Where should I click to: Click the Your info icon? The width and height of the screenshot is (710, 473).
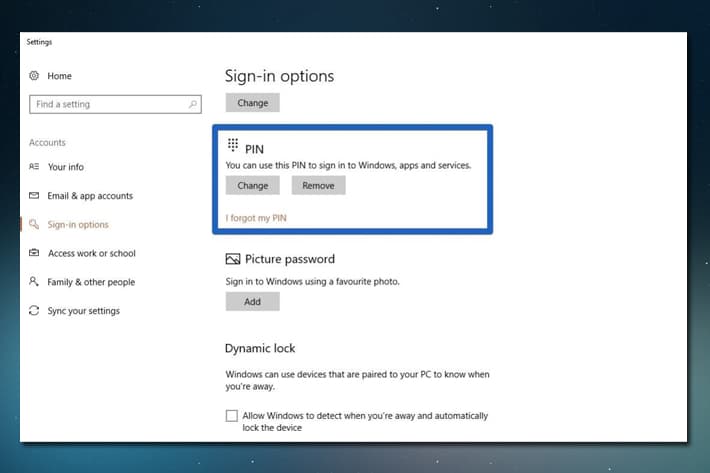(x=34, y=167)
